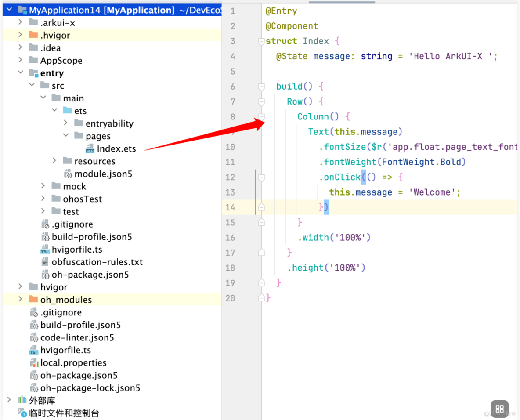
Task: Click line number 10 in the editor gutter
Action: (x=230, y=147)
